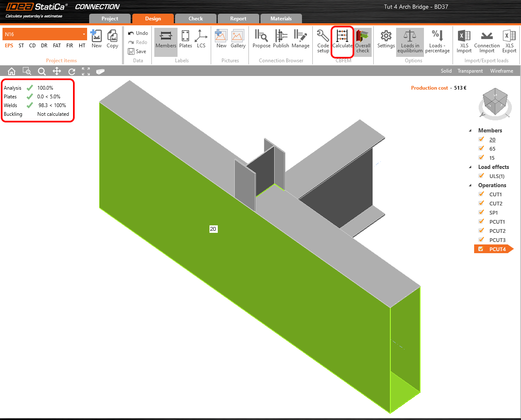This screenshot has width=521, height=420.
Task: Propose connection from Connection Browser
Action: click(x=261, y=39)
